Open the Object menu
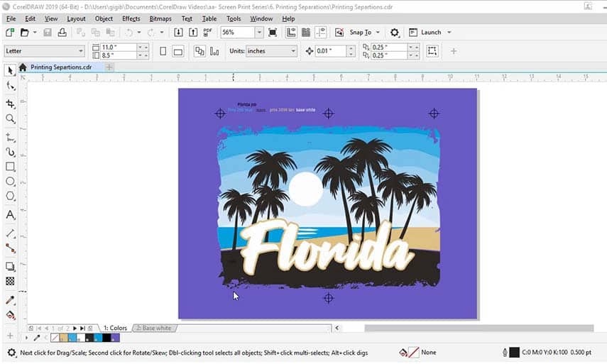 [104, 18]
